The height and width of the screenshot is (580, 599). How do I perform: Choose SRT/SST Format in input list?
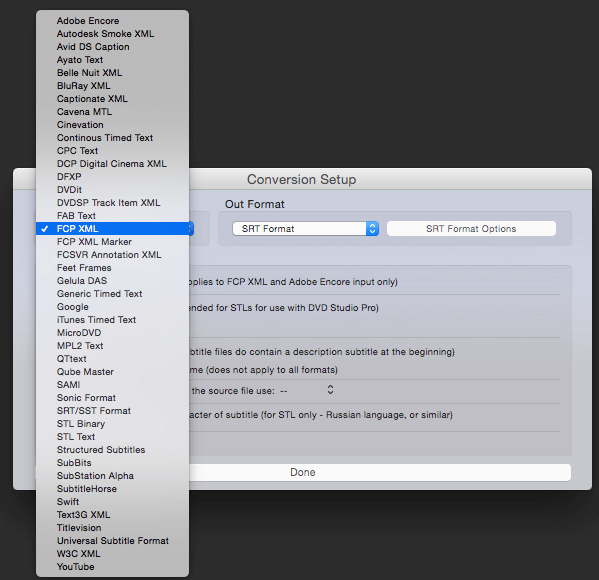[112, 410]
